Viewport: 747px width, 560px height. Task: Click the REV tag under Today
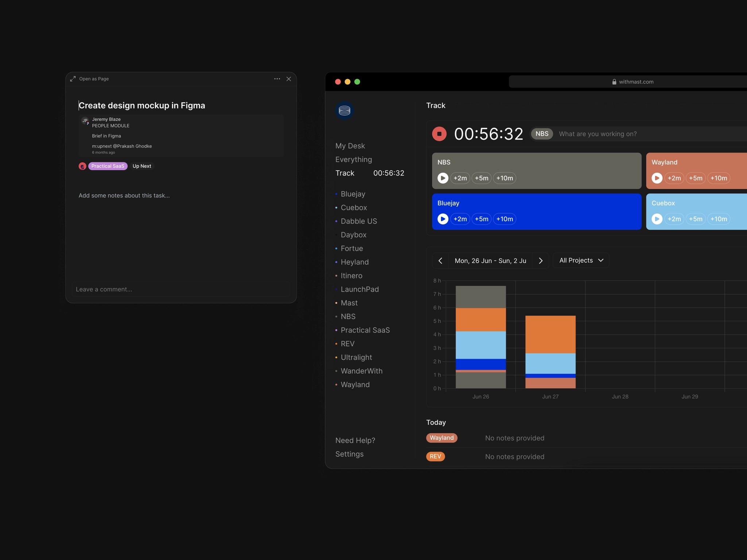pos(436,456)
